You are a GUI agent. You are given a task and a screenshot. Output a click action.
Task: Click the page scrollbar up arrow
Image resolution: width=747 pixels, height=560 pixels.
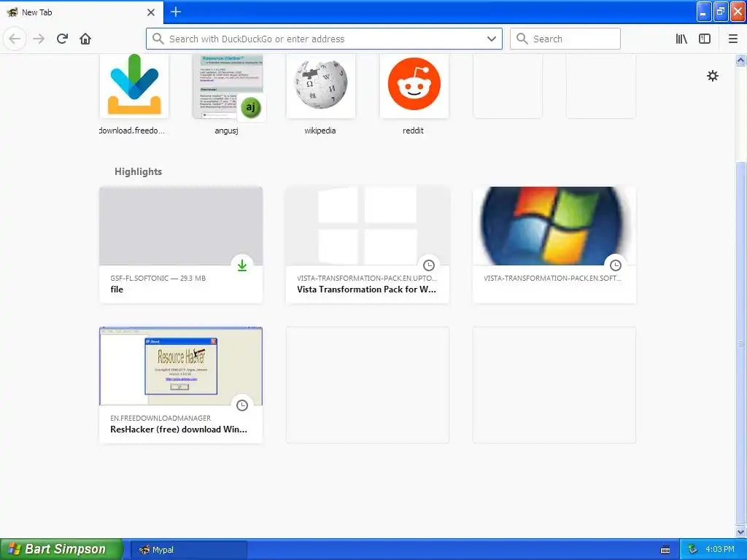[740, 60]
